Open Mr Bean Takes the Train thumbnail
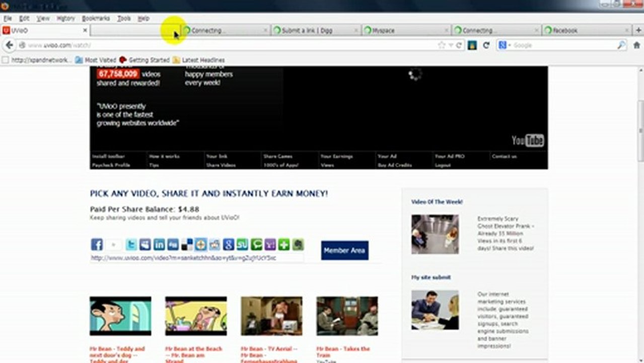 [x=347, y=316]
